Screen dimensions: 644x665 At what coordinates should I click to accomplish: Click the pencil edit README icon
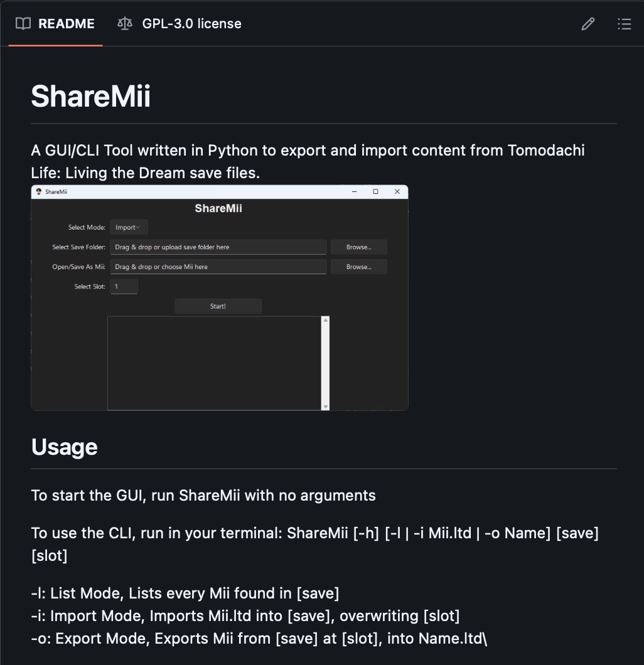[x=588, y=24]
